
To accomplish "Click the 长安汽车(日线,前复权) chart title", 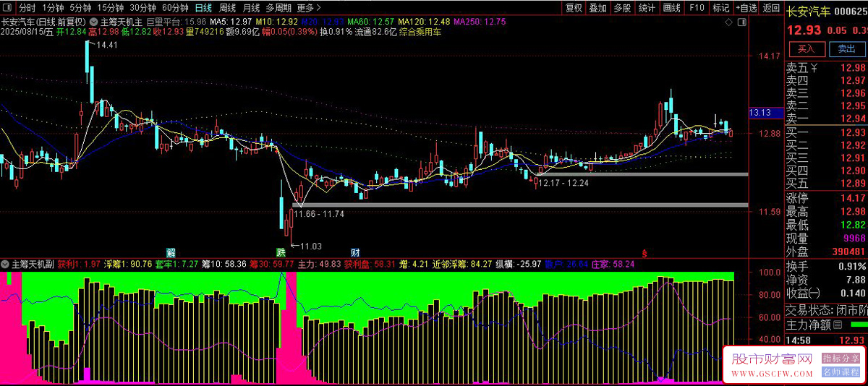I will (44, 22).
